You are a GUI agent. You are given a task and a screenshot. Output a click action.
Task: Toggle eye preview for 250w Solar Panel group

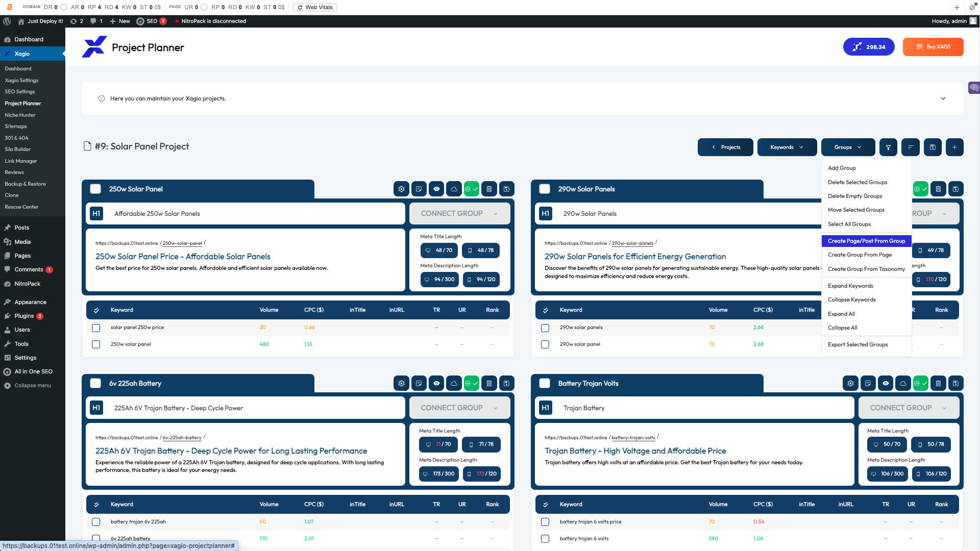tap(436, 189)
